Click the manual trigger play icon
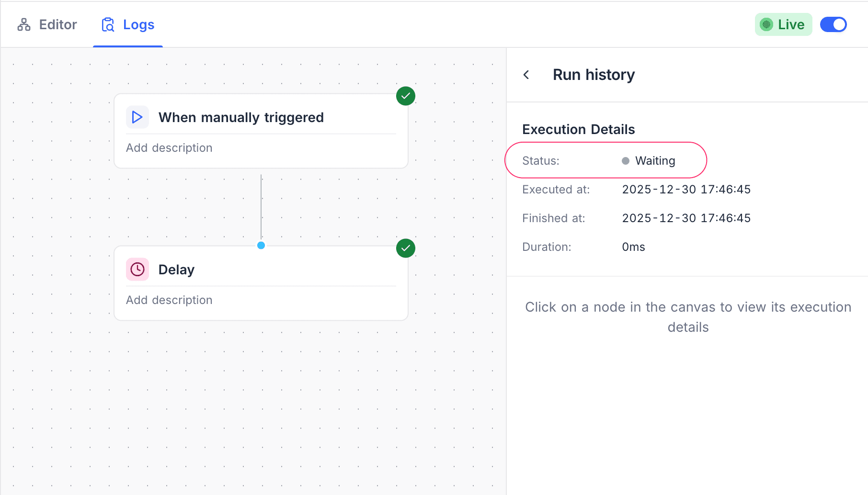 (137, 117)
